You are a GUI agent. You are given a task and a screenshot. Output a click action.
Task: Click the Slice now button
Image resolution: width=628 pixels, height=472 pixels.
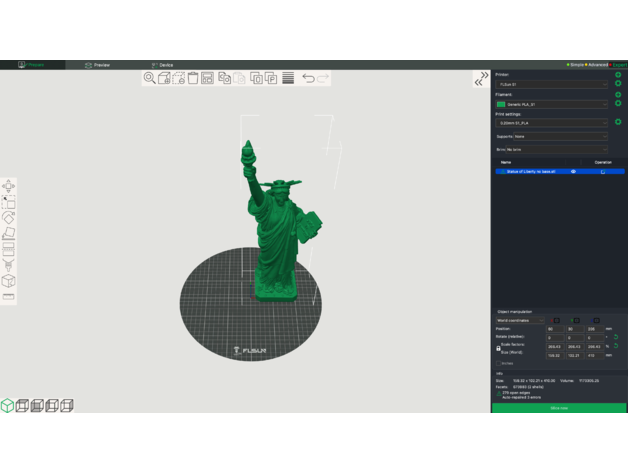point(558,408)
